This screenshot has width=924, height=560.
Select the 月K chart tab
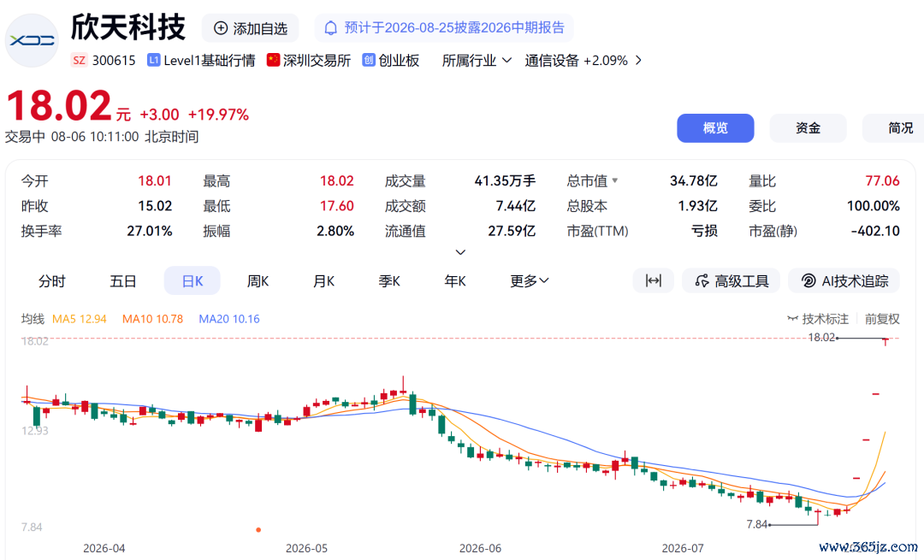pyautogui.click(x=323, y=281)
